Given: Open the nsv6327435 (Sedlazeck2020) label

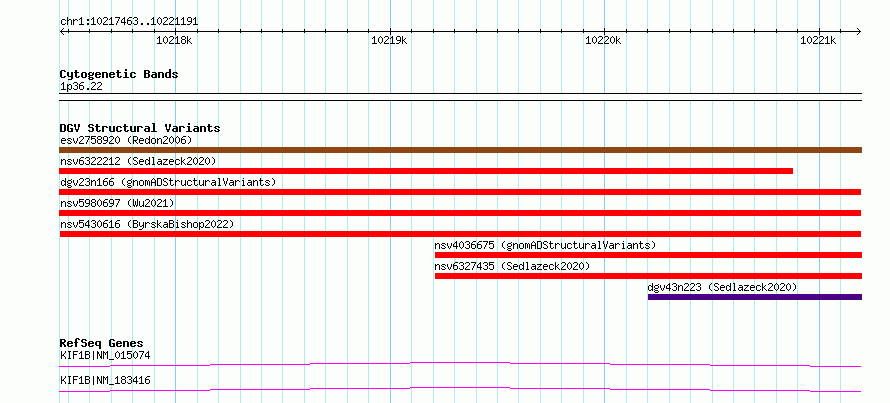Looking at the screenshot, I should click(x=513, y=266).
